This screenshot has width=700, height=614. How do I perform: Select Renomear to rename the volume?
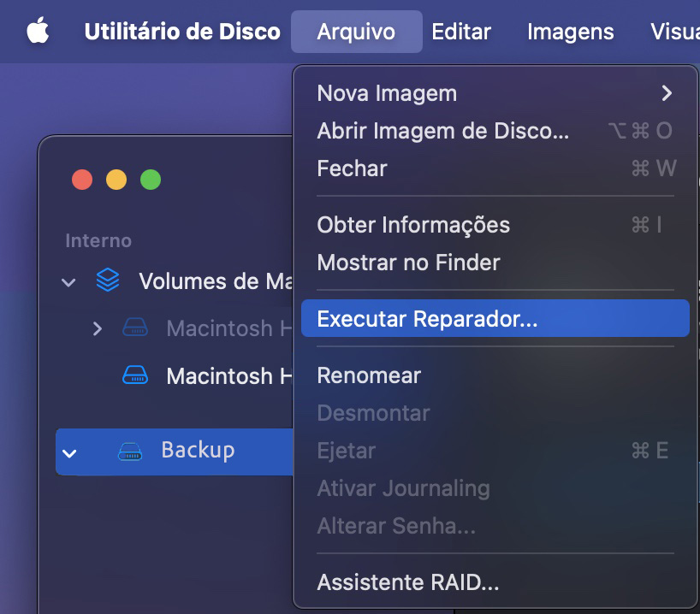pos(369,375)
